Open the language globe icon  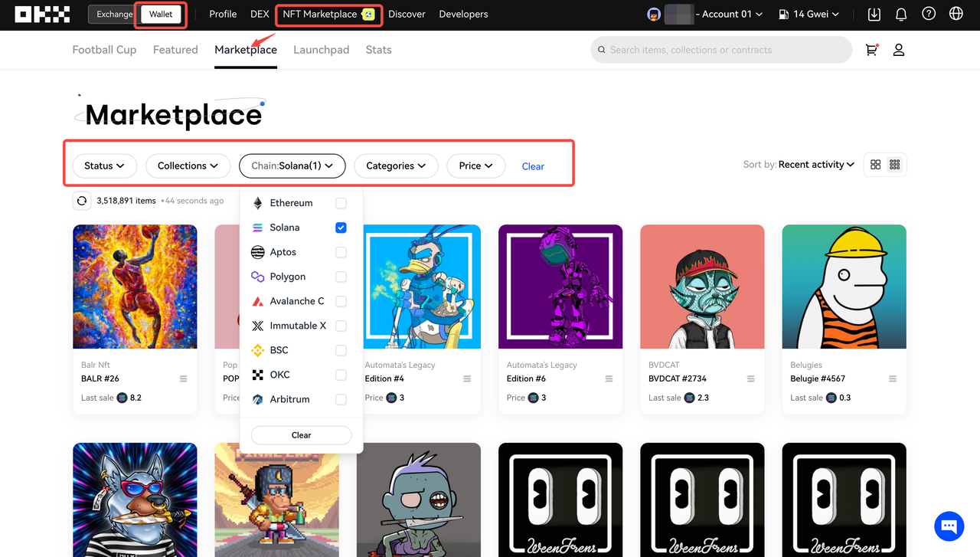pos(955,14)
